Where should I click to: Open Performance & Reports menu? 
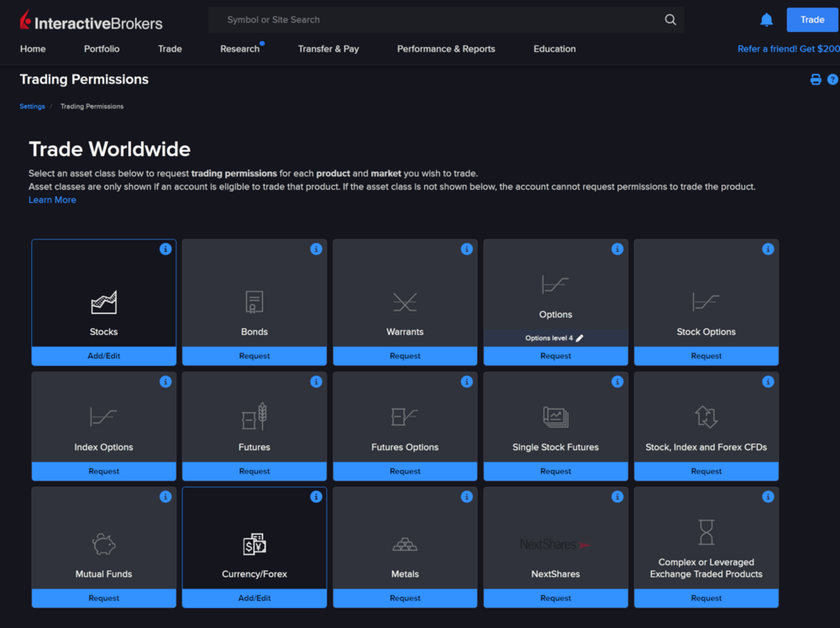pos(446,49)
